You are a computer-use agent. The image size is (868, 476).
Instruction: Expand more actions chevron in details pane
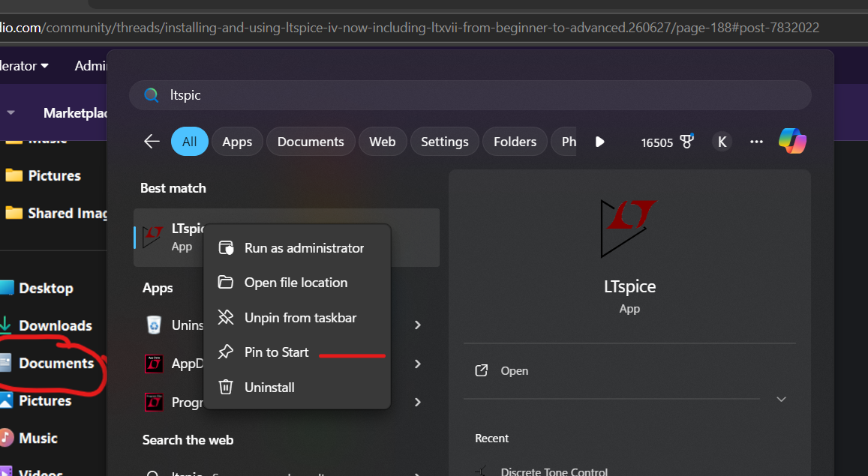pyautogui.click(x=781, y=399)
